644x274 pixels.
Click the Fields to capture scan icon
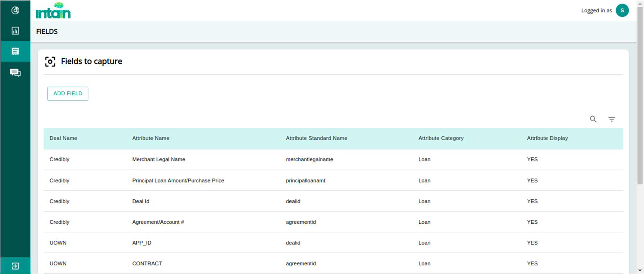pyautogui.click(x=50, y=62)
